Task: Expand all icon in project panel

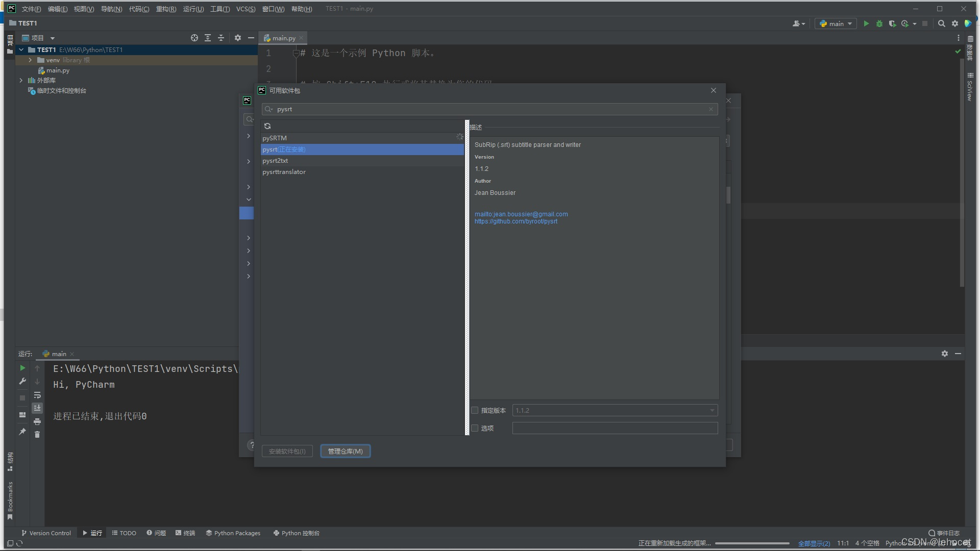Action: click(x=208, y=38)
